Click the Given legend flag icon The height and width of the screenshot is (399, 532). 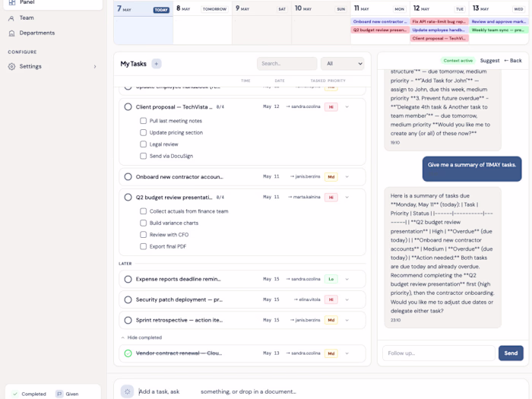(59, 394)
